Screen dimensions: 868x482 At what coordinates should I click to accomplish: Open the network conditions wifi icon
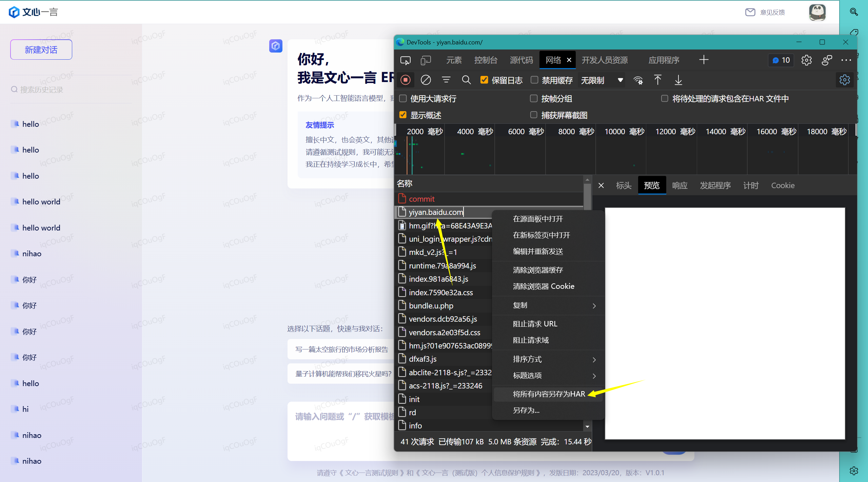[x=638, y=80]
